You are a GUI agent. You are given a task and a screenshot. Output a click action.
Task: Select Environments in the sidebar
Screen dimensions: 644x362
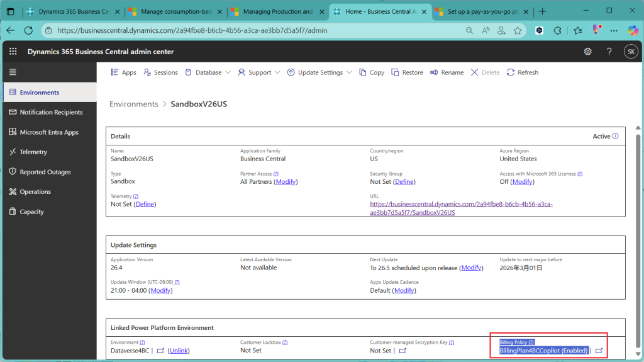tap(50, 92)
